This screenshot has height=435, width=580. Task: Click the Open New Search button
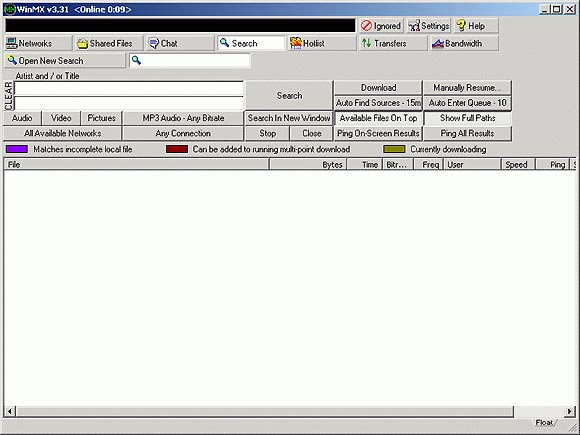(x=65, y=61)
